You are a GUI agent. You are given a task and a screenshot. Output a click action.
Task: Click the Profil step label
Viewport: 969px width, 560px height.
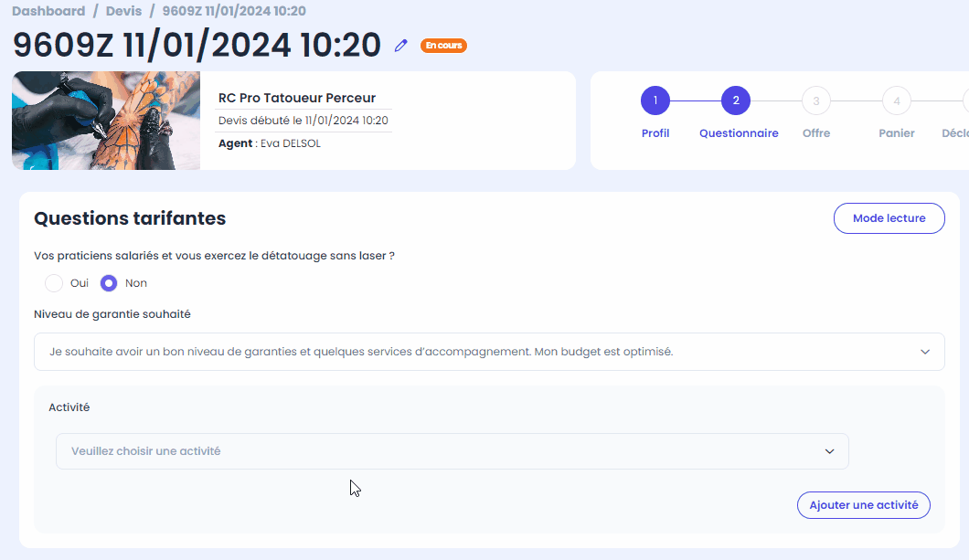655,133
